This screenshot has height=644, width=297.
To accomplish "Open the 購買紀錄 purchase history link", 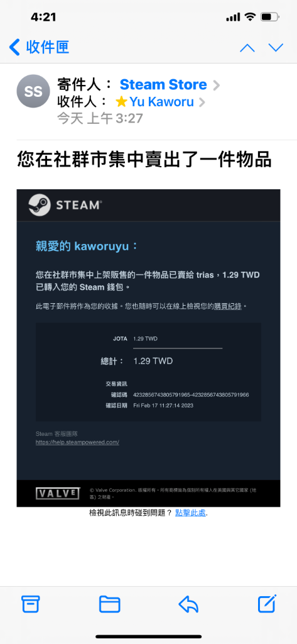I will [228, 306].
